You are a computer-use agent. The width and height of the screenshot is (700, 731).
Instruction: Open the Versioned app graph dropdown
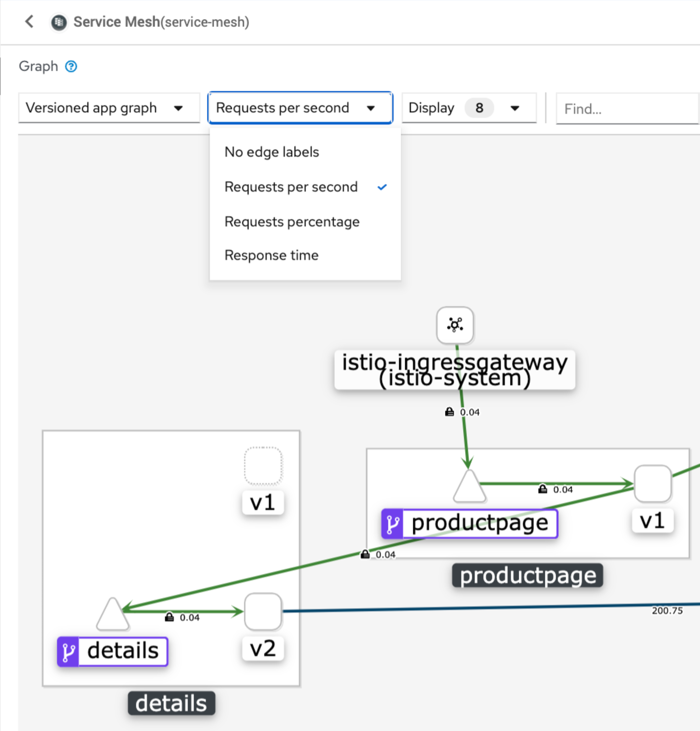coord(109,108)
